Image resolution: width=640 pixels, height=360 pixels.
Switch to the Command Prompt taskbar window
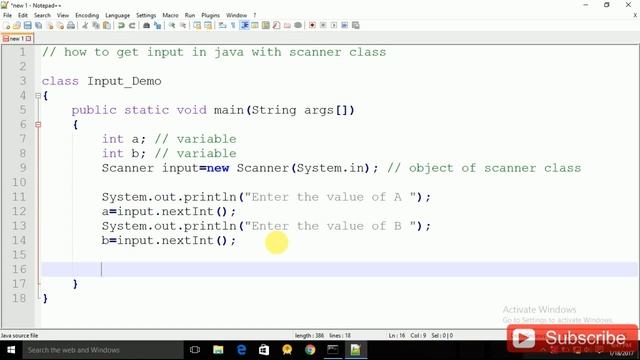click(333, 350)
